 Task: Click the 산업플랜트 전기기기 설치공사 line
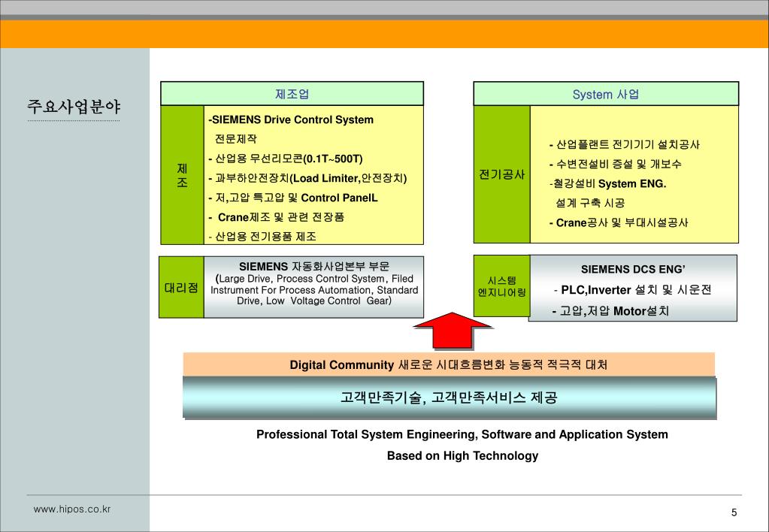click(x=625, y=144)
